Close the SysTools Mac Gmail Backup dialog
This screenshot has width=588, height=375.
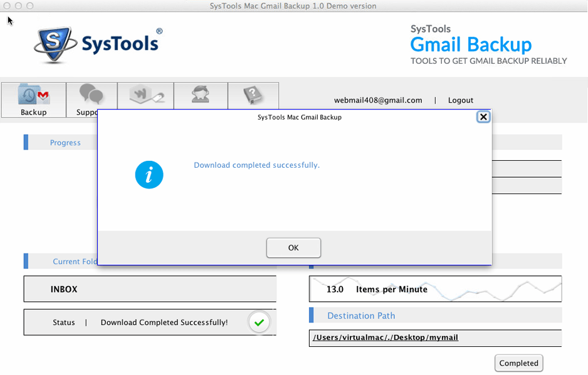[483, 117]
